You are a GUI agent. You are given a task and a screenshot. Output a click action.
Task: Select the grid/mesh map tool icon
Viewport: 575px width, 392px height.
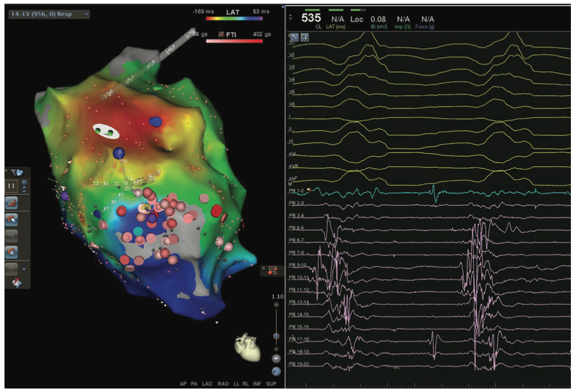(x=12, y=202)
